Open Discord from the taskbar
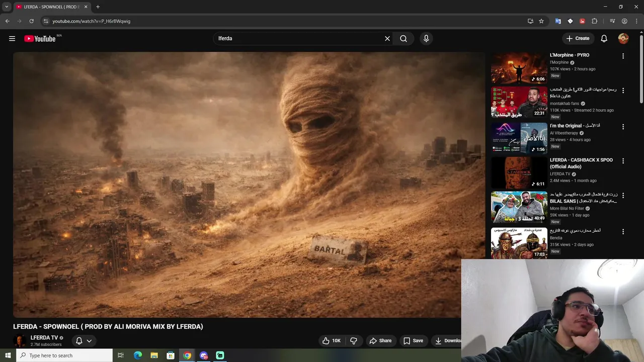 coord(204,355)
